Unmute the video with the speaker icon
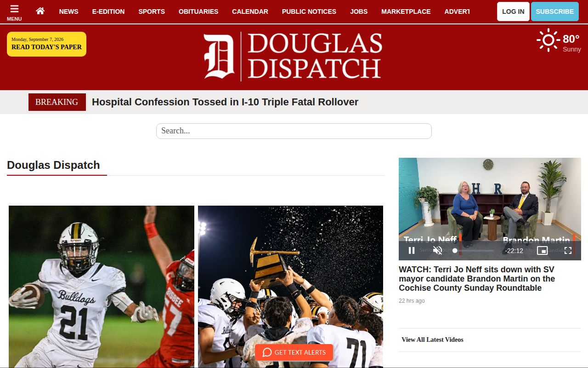 click(437, 251)
